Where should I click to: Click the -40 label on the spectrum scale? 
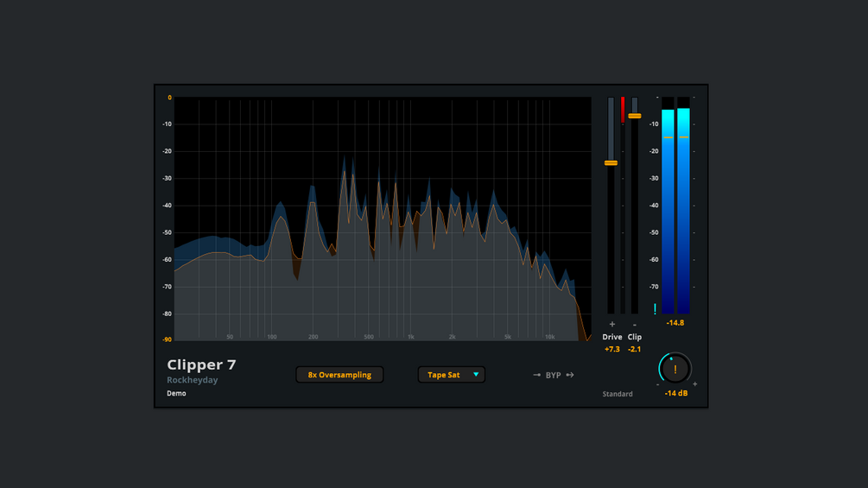pyautogui.click(x=167, y=206)
